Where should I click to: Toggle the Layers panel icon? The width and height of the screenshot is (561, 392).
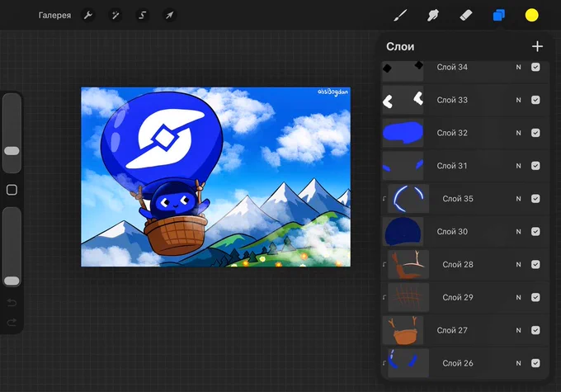pyautogui.click(x=499, y=16)
